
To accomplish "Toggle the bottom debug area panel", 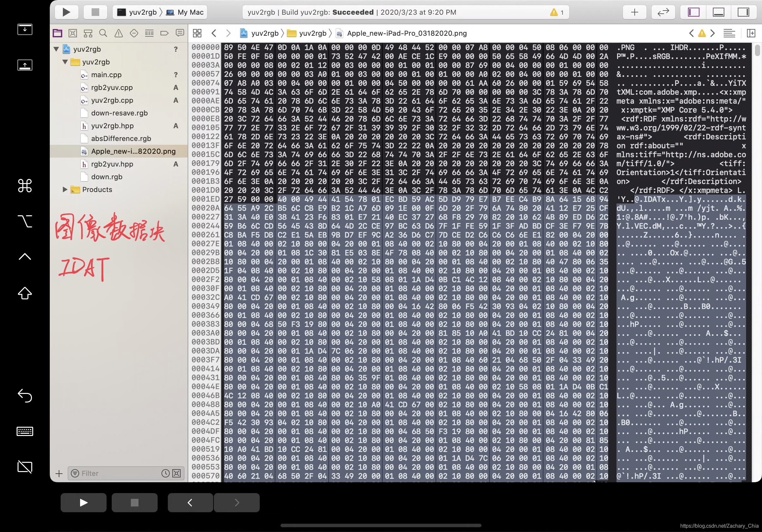I will tap(718, 12).
